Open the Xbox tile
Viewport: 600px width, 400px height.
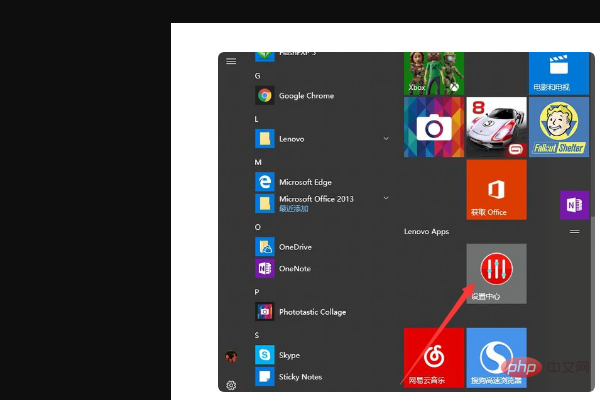point(434,73)
